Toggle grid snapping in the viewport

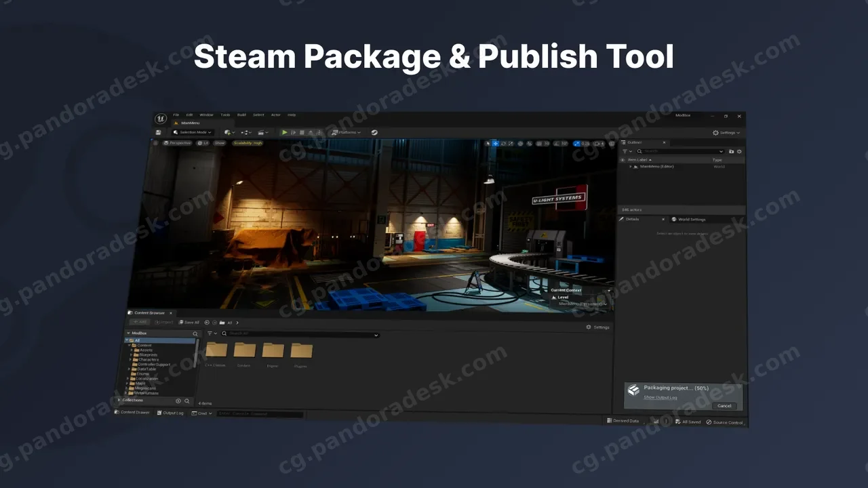tap(538, 144)
